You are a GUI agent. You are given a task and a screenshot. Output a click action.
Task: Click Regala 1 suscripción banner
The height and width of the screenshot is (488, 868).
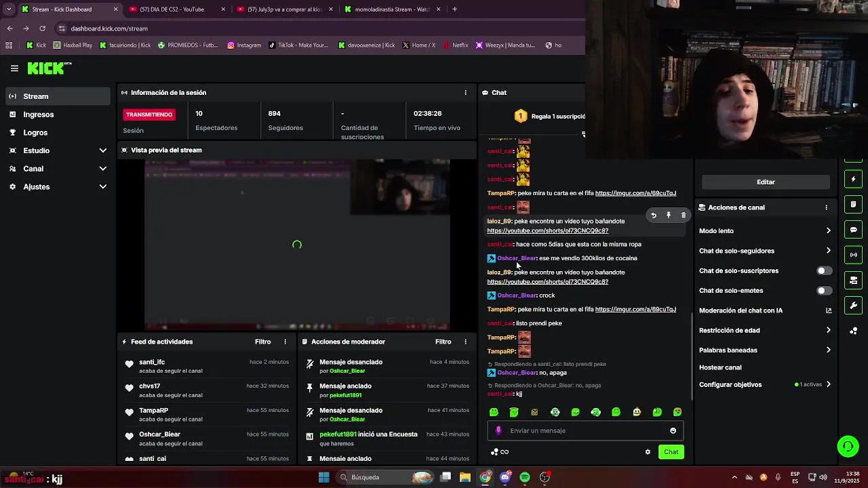[x=549, y=117]
